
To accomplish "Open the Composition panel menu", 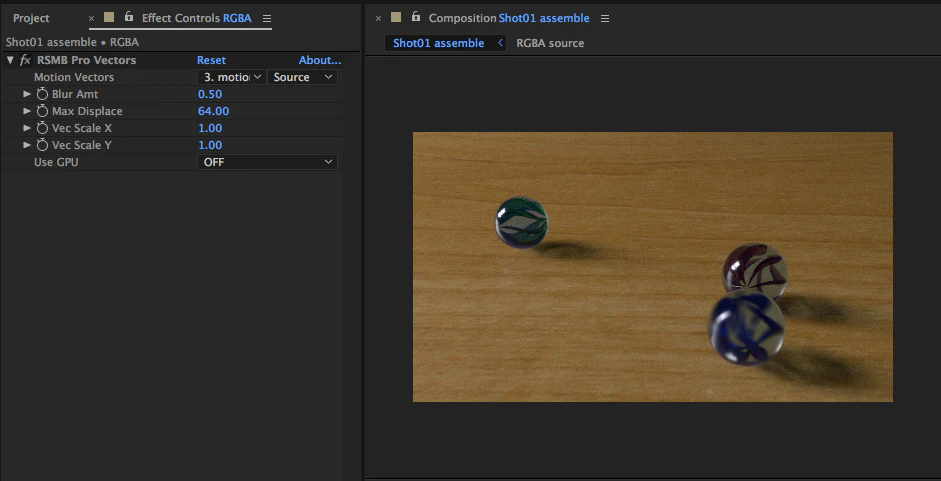I will click(605, 19).
